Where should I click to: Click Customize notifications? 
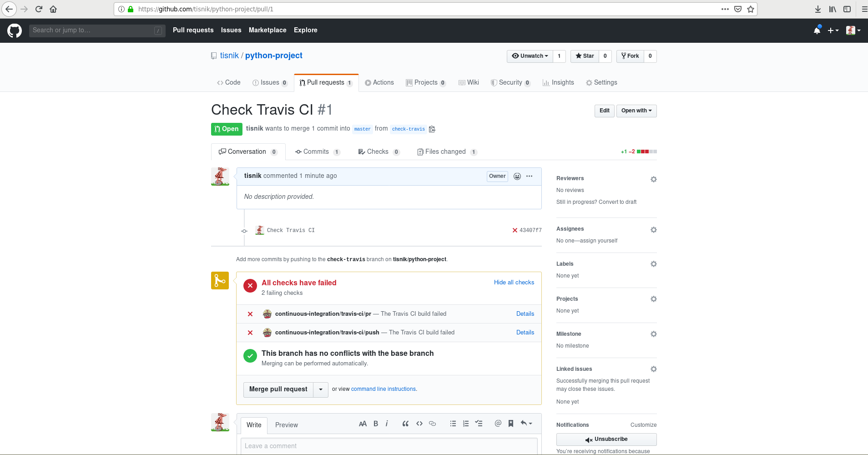pos(643,425)
